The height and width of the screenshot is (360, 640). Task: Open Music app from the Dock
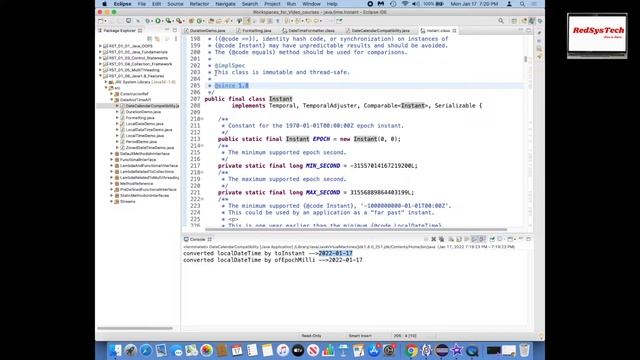pos(282,350)
